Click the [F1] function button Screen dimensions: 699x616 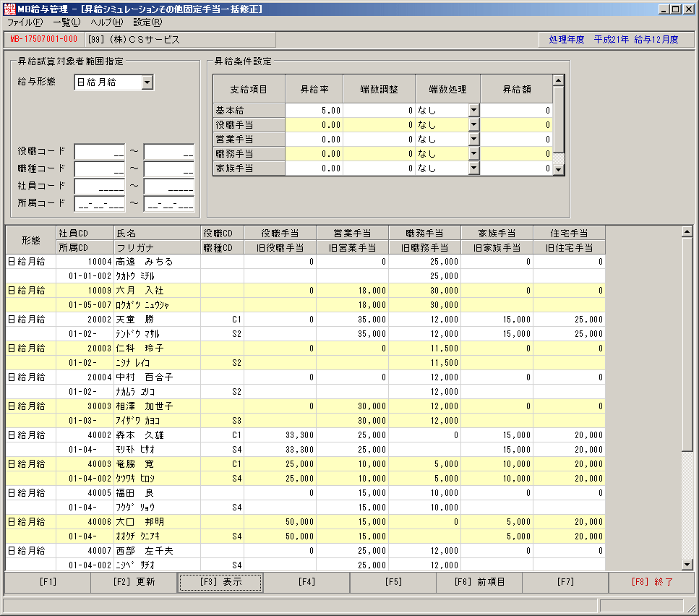[x=48, y=582]
